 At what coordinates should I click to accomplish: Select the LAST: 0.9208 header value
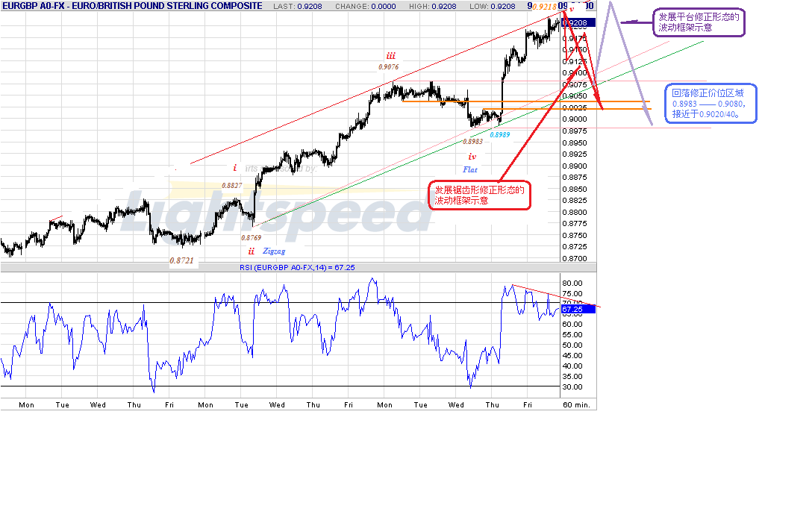tap(297, 6)
